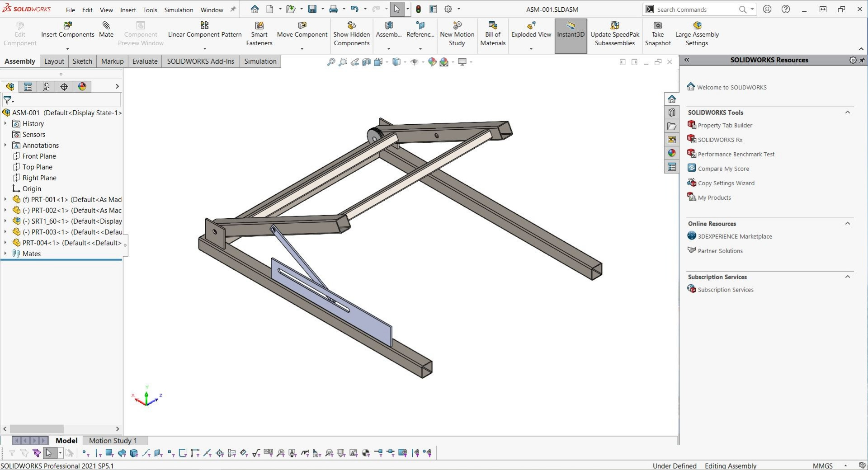
Task: Open the Simulation menu
Action: (x=179, y=9)
